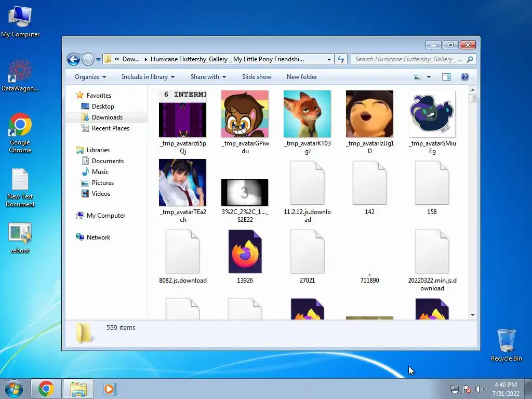Open Windows Media Player from taskbar

pos(110,389)
